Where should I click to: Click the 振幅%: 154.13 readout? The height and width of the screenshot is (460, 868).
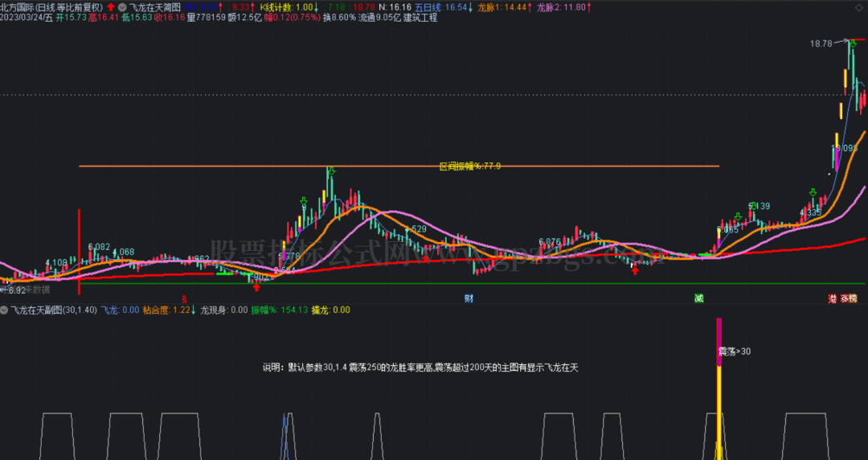(x=280, y=310)
